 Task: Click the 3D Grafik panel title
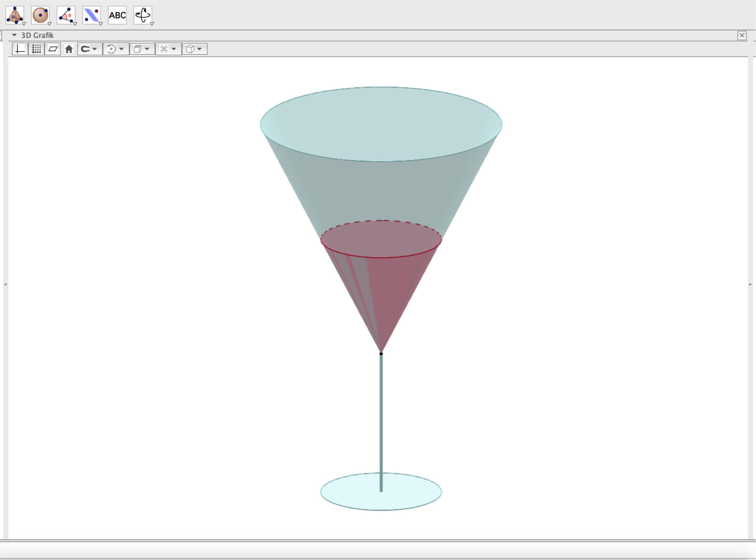[x=37, y=35]
